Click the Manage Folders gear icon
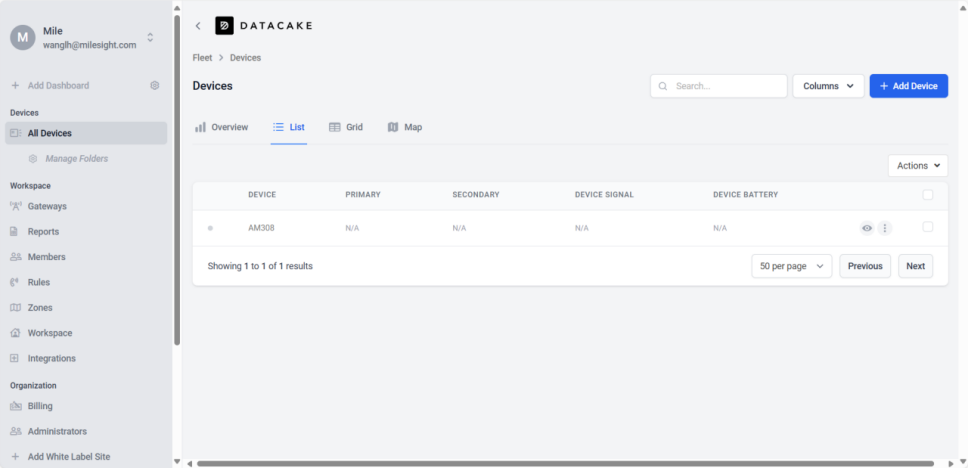Screen dimensions: 968x468 coord(33,159)
